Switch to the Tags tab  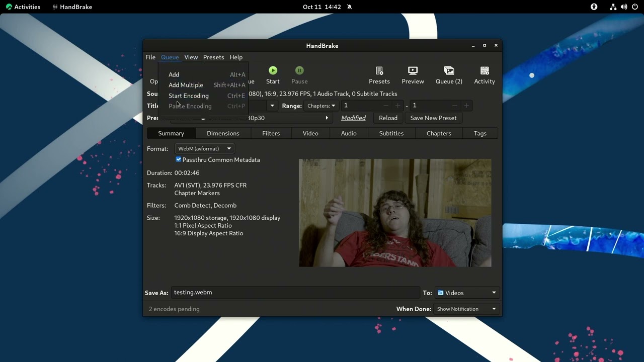(x=480, y=133)
